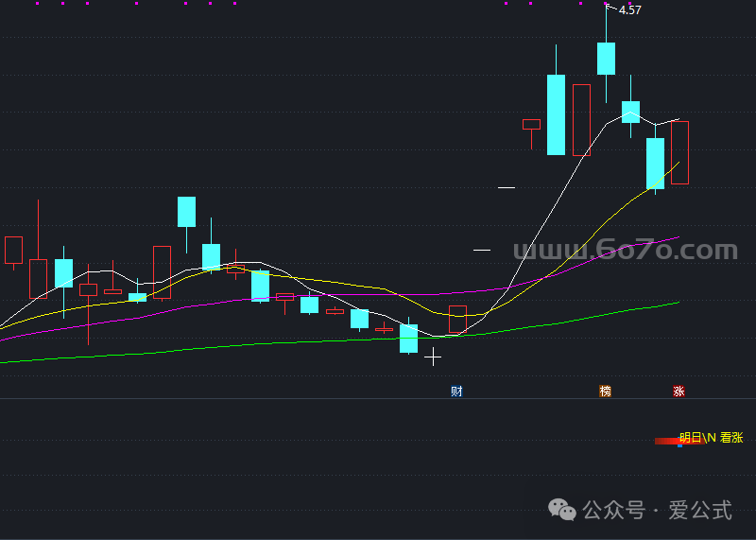Click the leftmost magenta dot along the top edge
This screenshot has width=756, height=540.
(37, 3)
